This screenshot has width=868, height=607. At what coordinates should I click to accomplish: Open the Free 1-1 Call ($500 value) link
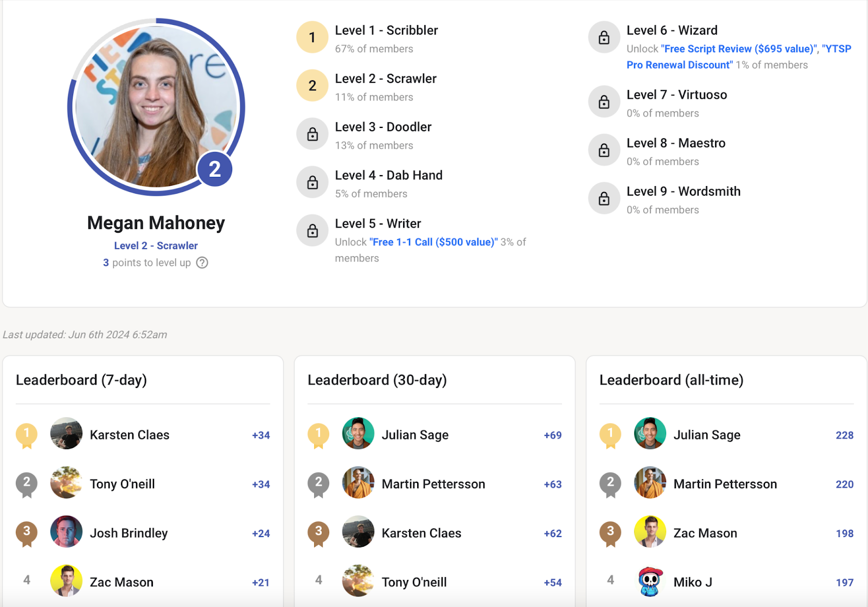click(x=433, y=242)
